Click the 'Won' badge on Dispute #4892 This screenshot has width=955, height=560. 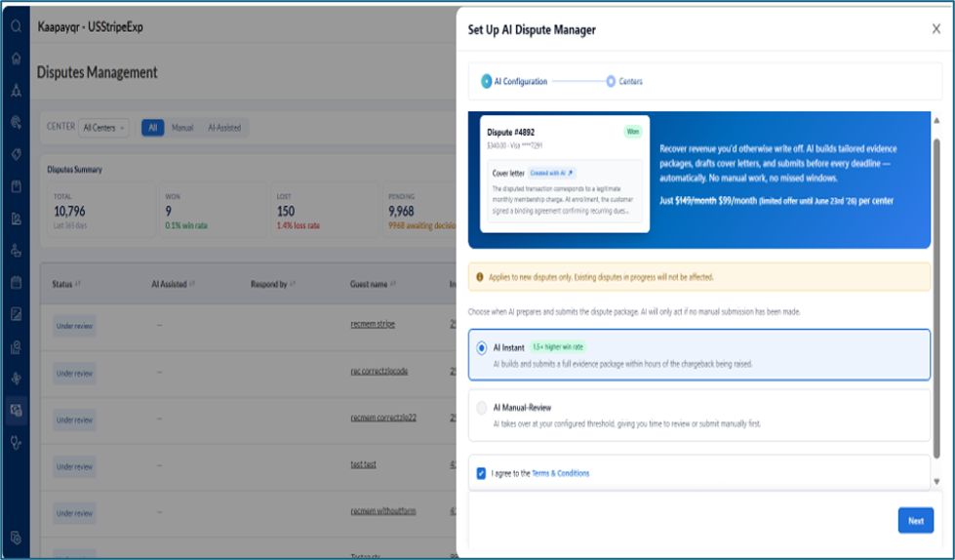click(x=633, y=132)
